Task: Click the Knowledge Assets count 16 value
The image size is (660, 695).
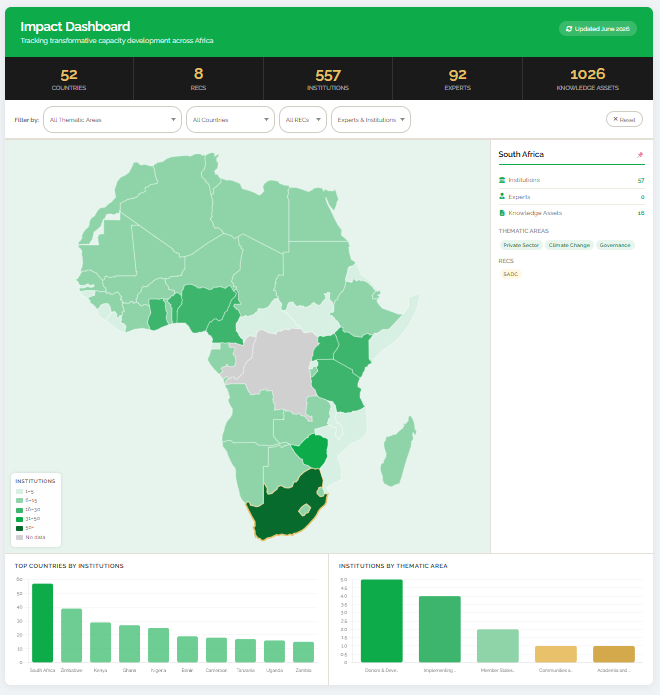Action: coord(641,213)
